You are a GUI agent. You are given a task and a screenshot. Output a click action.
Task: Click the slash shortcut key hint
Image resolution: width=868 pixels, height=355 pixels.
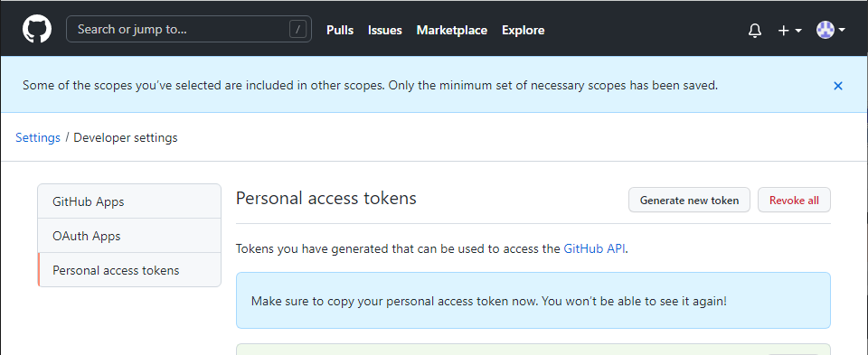point(297,29)
